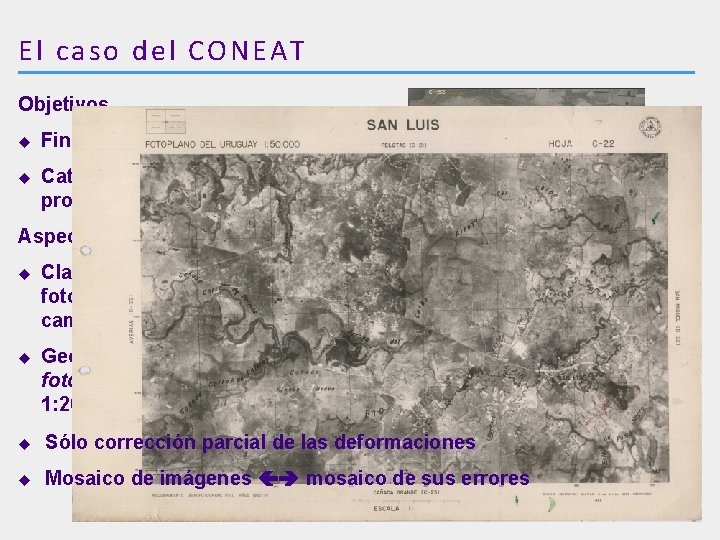The height and width of the screenshot is (540, 720).
Task: Click the double-headed arrow symbol
Action: pyautogui.click(x=279, y=478)
